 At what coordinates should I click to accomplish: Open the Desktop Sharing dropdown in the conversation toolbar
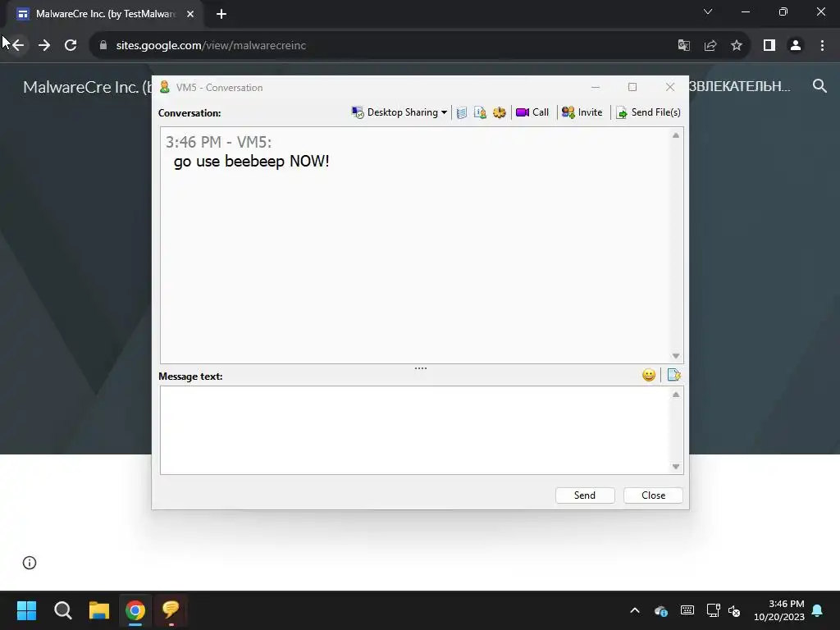[x=399, y=112]
